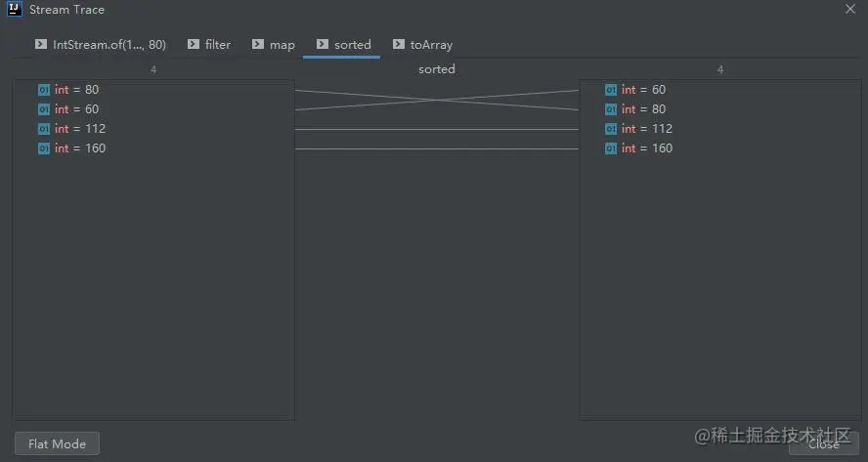Click the arrow icon before toArray tab
The image size is (868, 462).
point(399,44)
